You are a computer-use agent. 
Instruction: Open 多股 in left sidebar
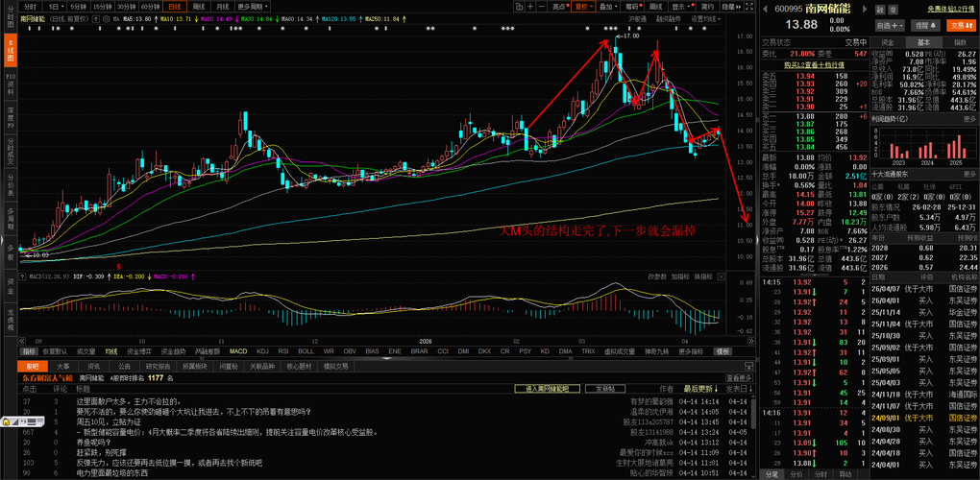(x=11, y=252)
